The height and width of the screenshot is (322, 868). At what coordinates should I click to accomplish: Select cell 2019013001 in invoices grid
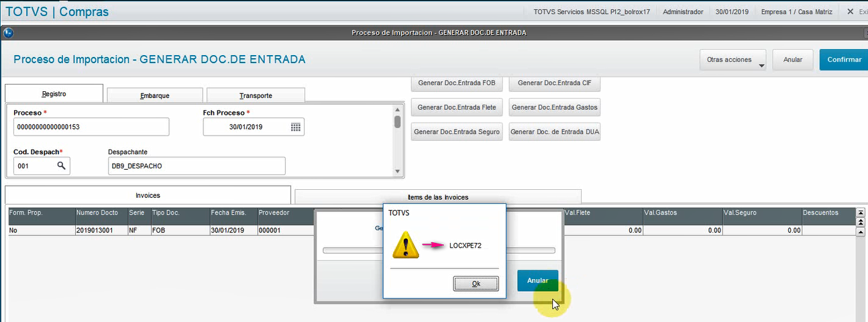coord(101,230)
